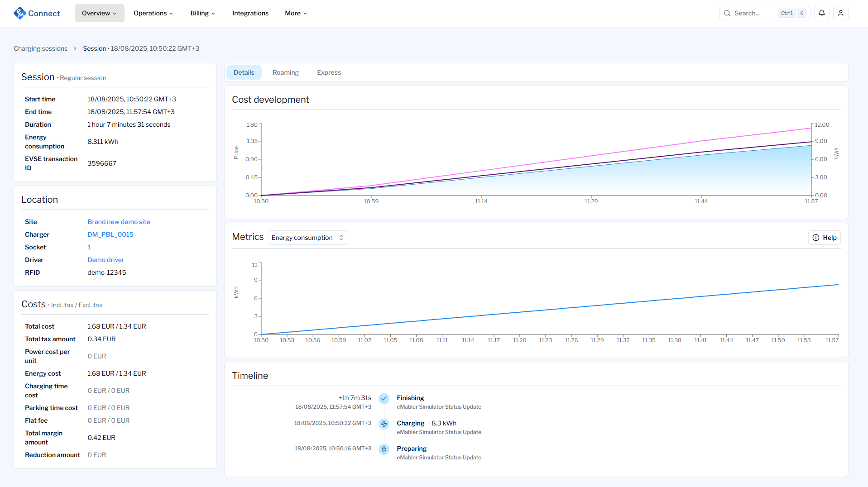Viewport: 868px width, 487px height.
Task: Open the Energy consumption metrics selector
Action: (x=308, y=238)
